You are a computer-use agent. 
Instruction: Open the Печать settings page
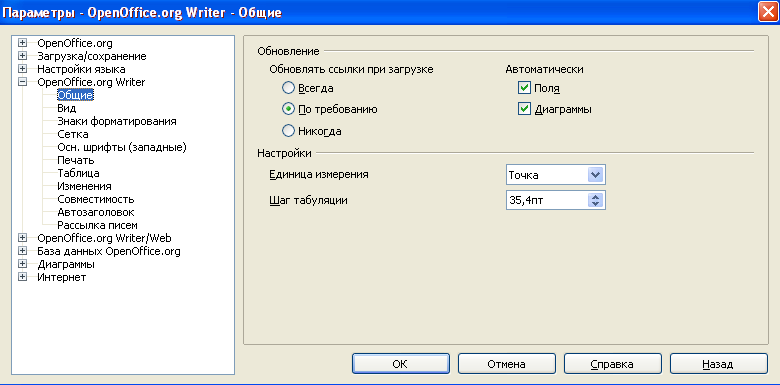pos(76,160)
